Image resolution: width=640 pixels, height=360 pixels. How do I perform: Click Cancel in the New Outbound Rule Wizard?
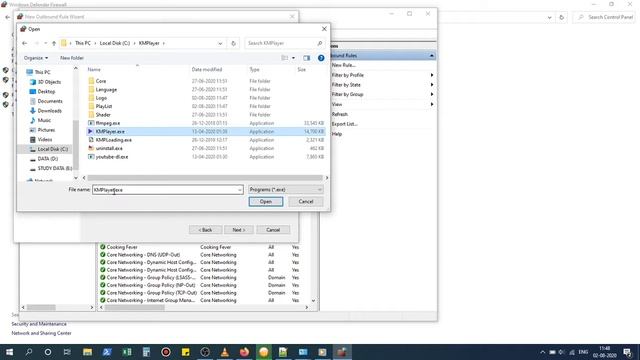[273, 230]
